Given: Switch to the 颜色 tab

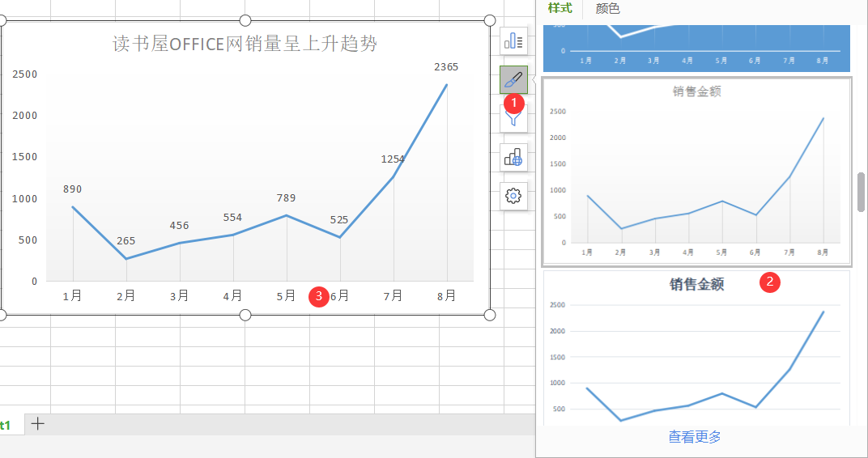Looking at the screenshot, I should (607, 9).
